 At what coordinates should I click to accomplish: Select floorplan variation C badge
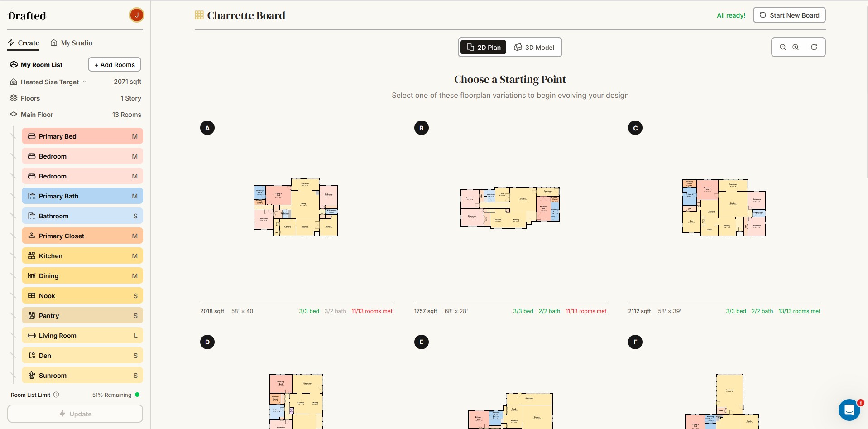pos(635,128)
